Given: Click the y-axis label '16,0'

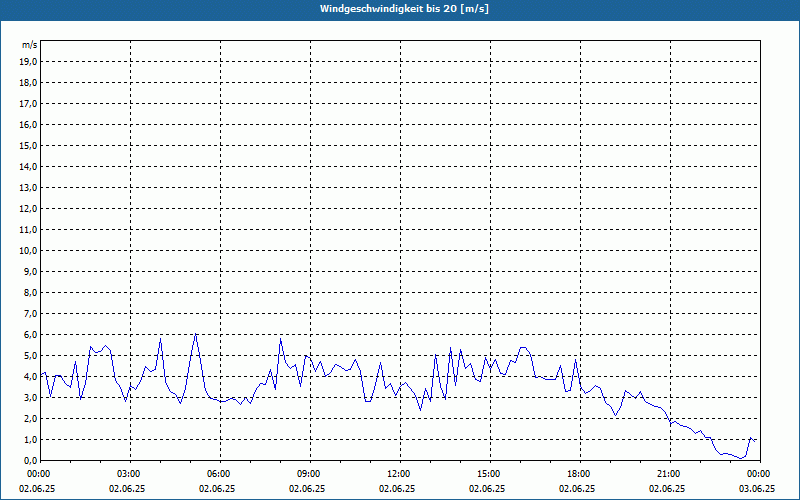Looking at the screenshot, I should pos(28,124).
